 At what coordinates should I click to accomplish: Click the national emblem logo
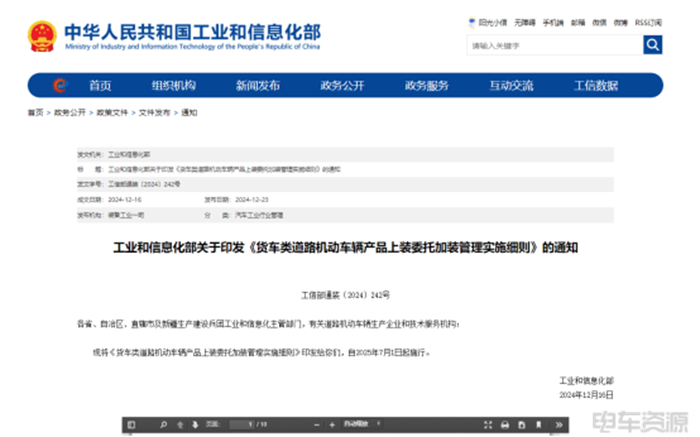pos(41,37)
